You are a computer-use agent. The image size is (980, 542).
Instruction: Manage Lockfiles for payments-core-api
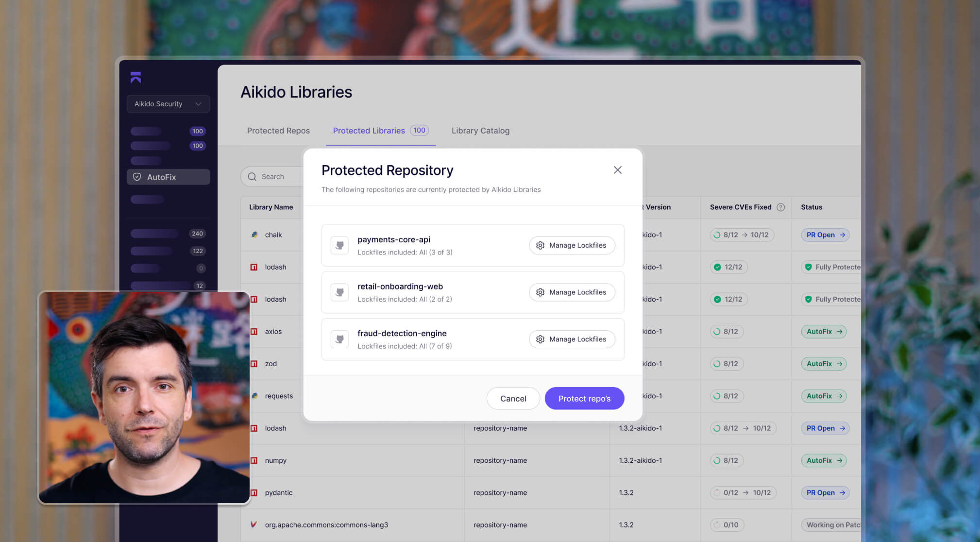(x=572, y=245)
